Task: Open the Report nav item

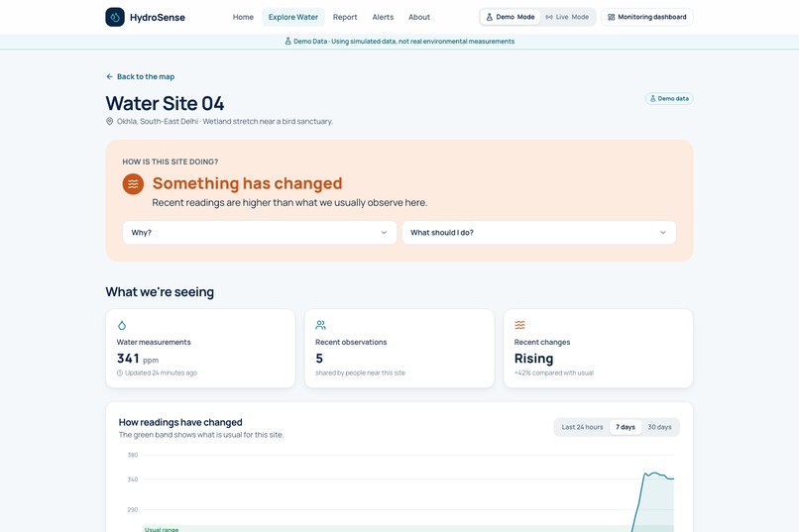Action: (345, 17)
